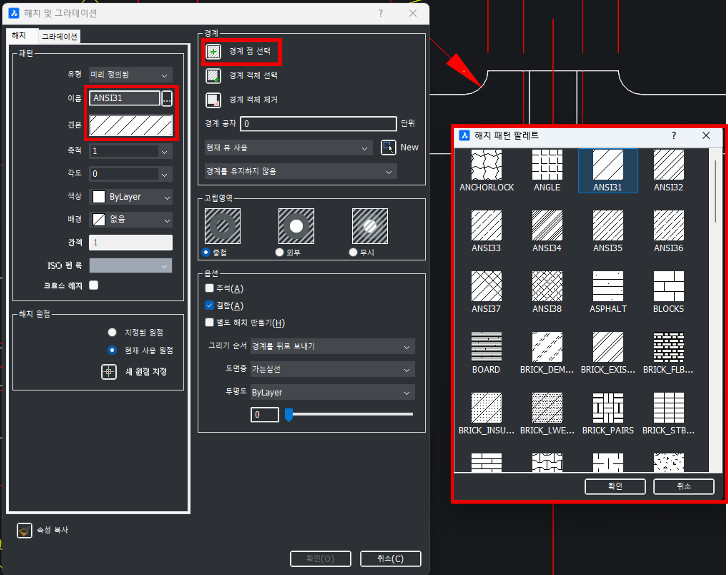Click the 경계 점 선택 pick points icon
Image resolution: width=728 pixels, height=575 pixels.
click(x=213, y=52)
